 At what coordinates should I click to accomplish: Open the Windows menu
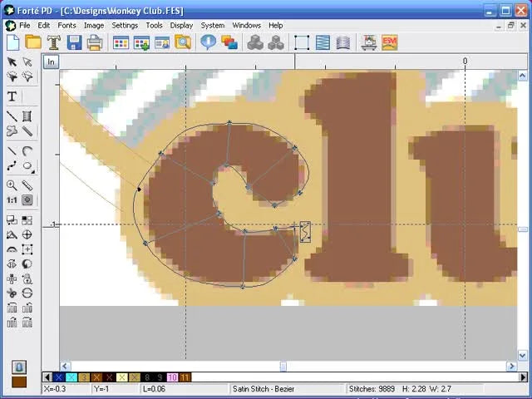pyautogui.click(x=247, y=26)
